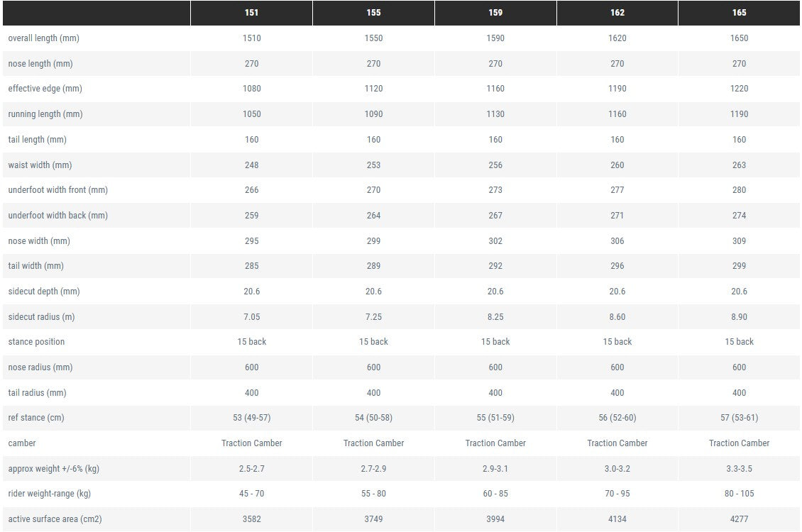
Task: Click the 4277 active surface area value
Action: click(739, 519)
